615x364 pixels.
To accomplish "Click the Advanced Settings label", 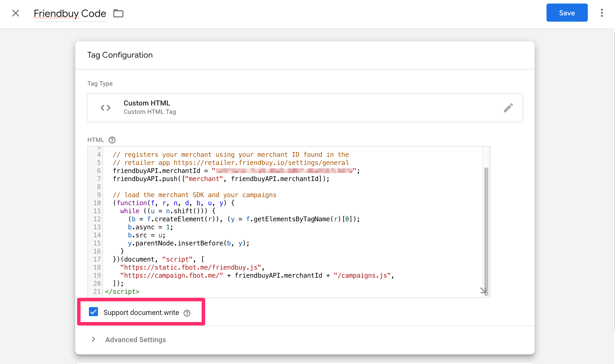I will click(x=135, y=340).
